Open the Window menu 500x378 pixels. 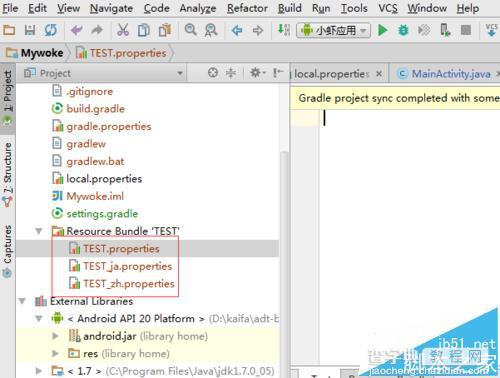pyautogui.click(x=427, y=8)
